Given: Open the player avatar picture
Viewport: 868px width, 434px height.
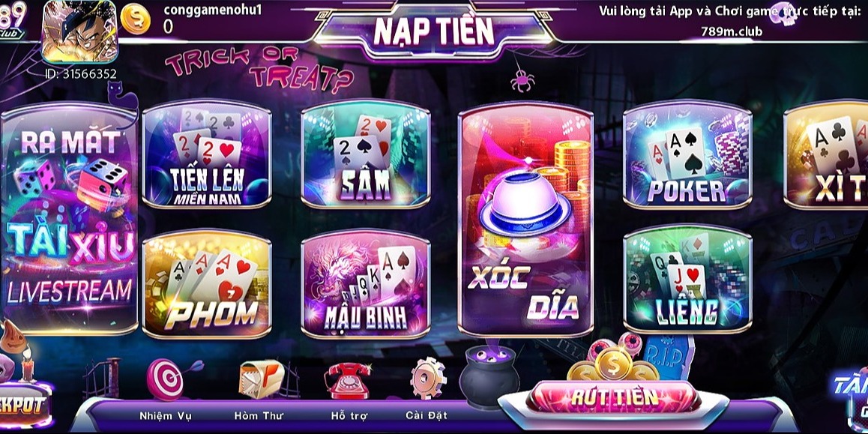Looking at the screenshot, I should pyautogui.click(x=79, y=31).
